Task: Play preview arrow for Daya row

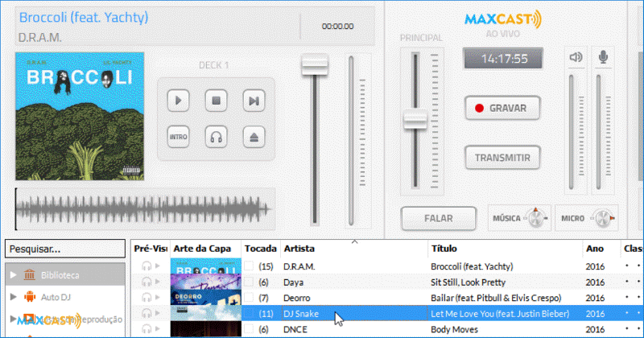Action: 158,282
